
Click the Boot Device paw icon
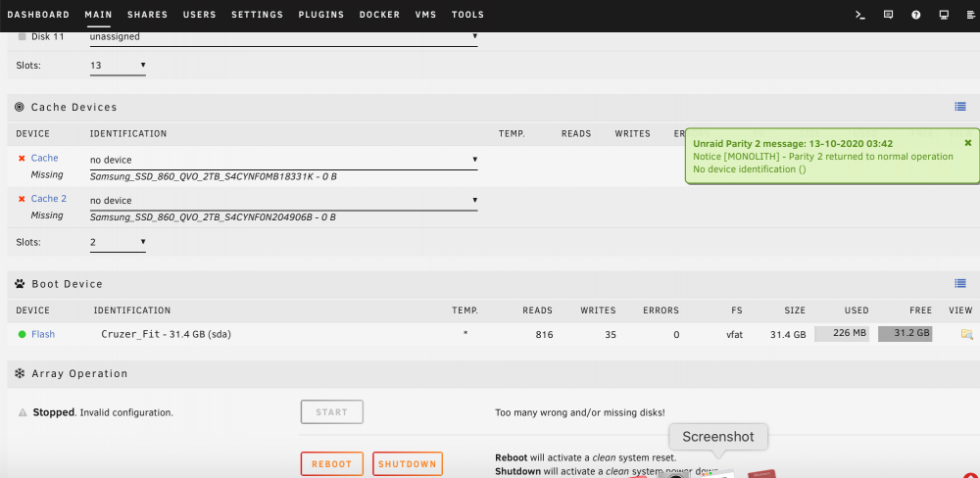[20, 284]
